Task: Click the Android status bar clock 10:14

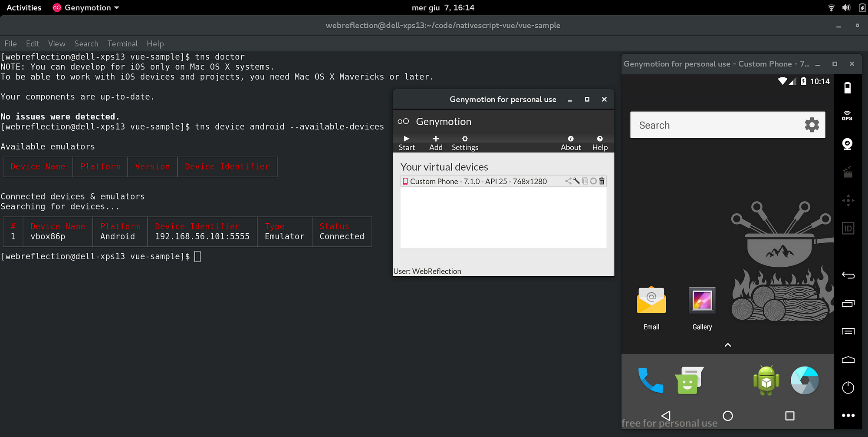Action: (x=820, y=81)
